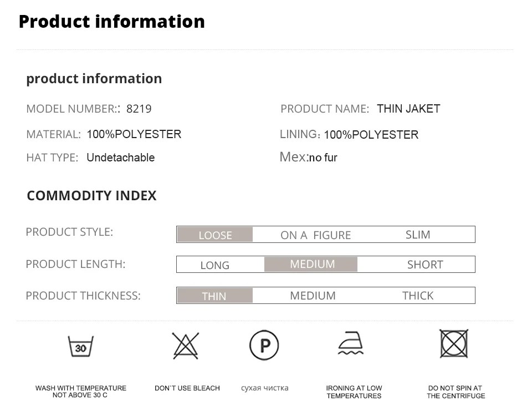Select highlighted MEDIUM product length
The image size is (532, 416).
(x=312, y=265)
